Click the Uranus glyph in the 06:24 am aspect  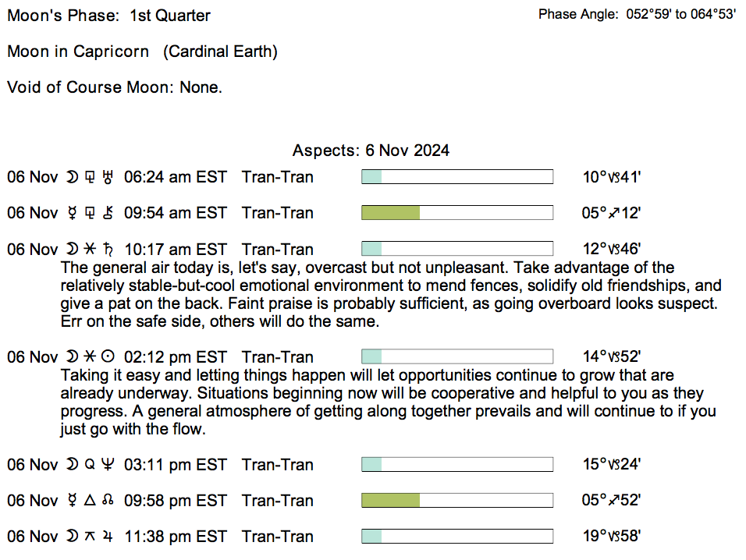tap(108, 177)
